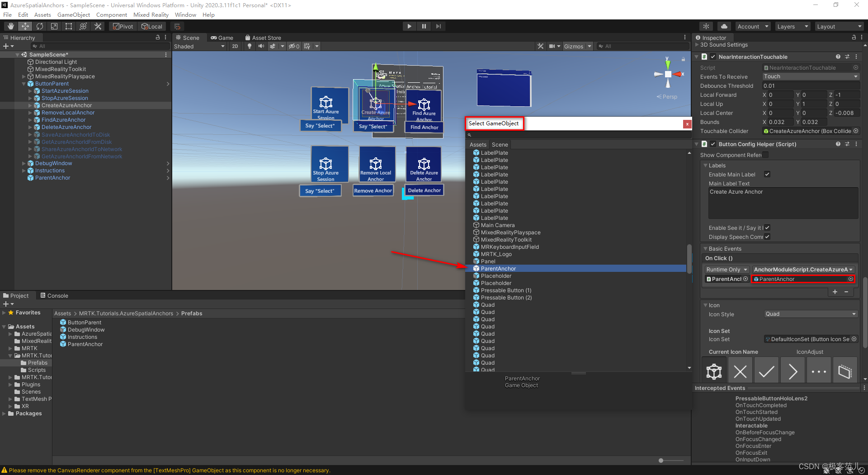This screenshot has width=868, height=475.
Task: Open the Collab sun icon button
Action: 706,26
